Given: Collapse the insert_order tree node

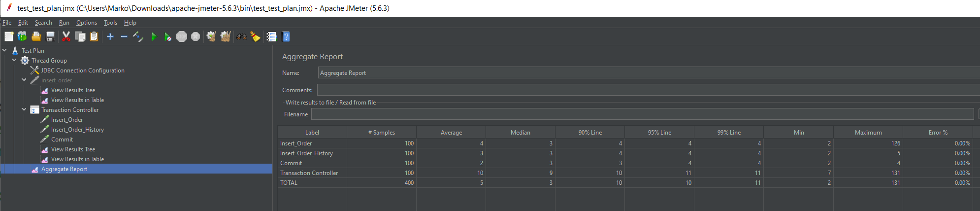Looking at the screenshot, I should tap(24, 80).
